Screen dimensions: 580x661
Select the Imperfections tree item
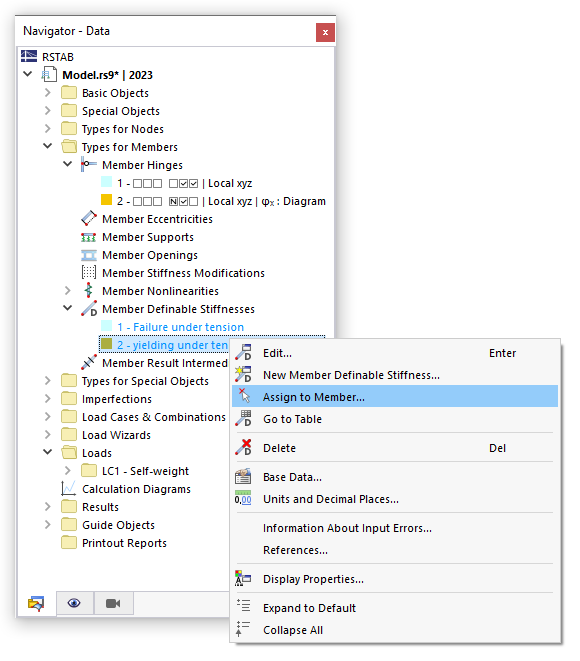(x=117, y=399)
